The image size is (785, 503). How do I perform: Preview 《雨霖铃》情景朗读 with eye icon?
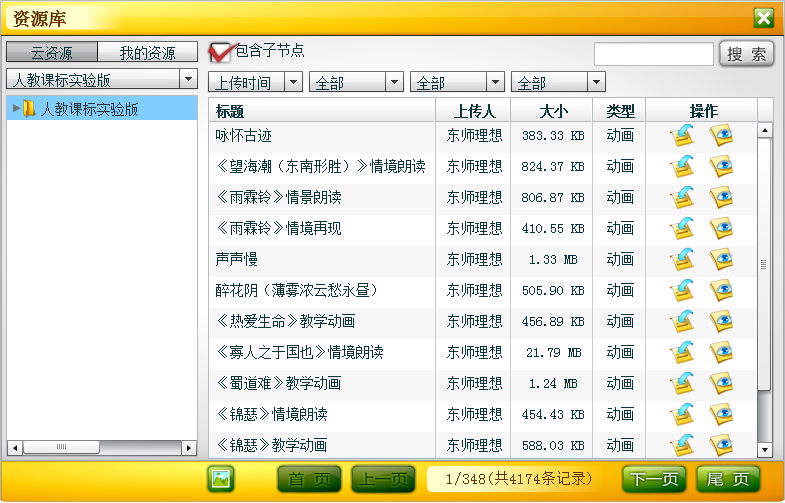721,198
